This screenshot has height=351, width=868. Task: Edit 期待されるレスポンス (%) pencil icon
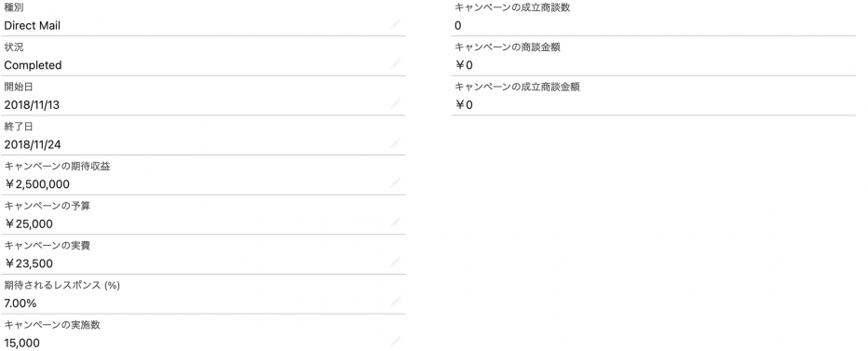(x=395, y=303)
